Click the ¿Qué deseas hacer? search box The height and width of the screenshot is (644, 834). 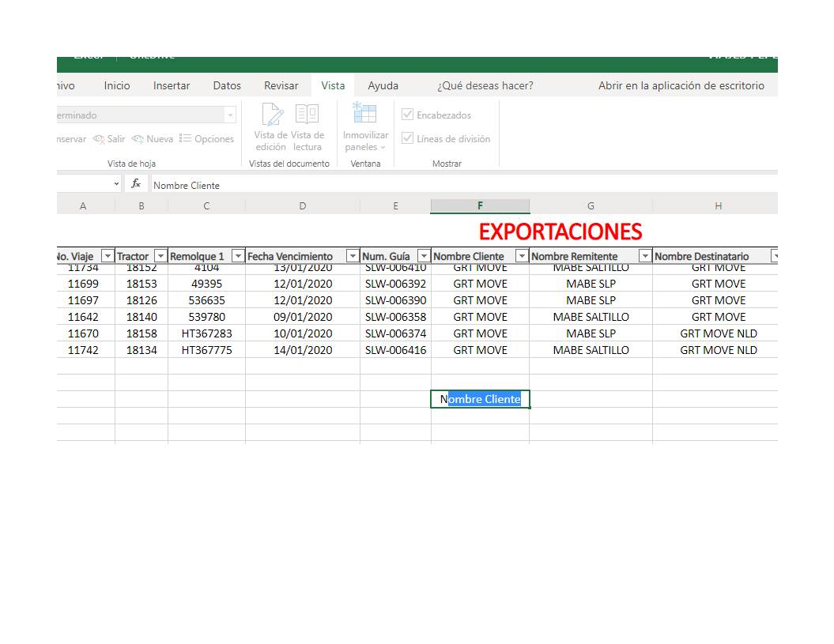[x=485, y=85]
